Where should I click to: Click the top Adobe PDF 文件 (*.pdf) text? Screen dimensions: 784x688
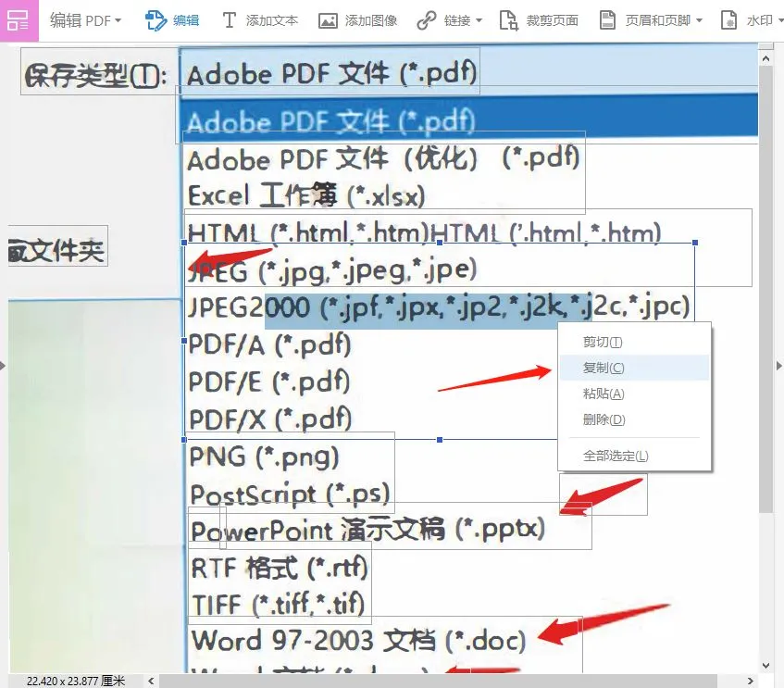331,73
